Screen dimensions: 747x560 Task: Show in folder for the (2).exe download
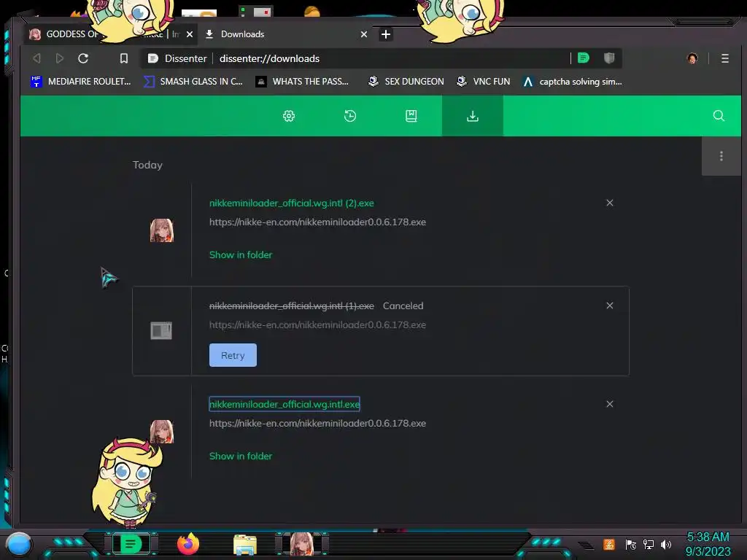click(x=241, y=254)
